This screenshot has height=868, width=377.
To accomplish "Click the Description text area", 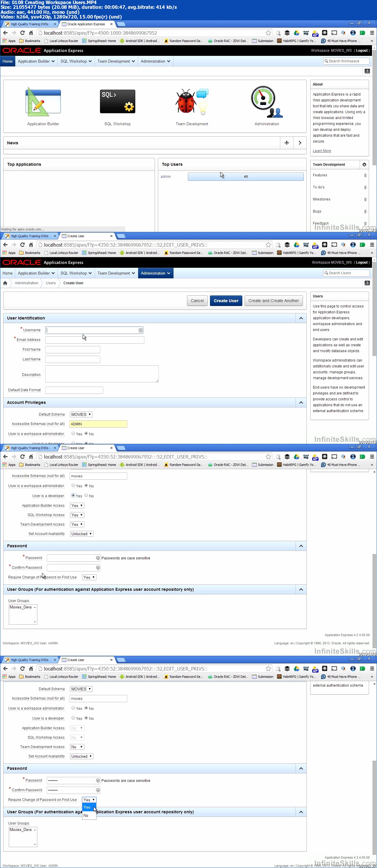I will click(102, 374).
